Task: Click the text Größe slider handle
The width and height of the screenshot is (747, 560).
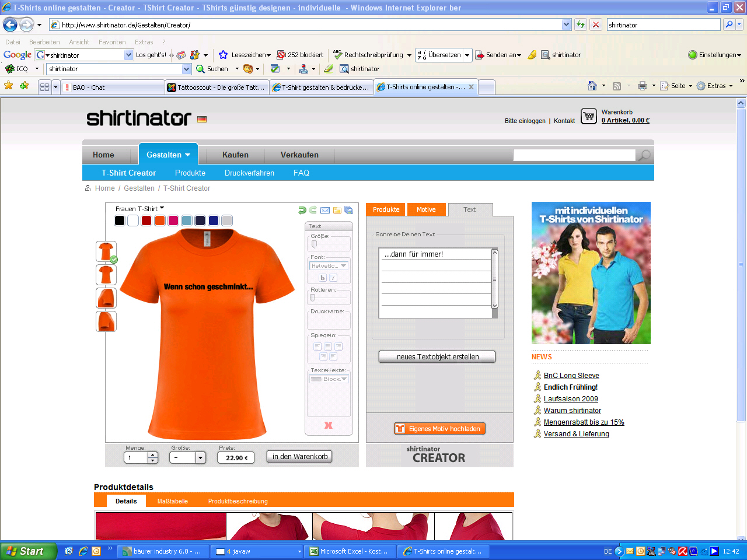Action: 314,244
